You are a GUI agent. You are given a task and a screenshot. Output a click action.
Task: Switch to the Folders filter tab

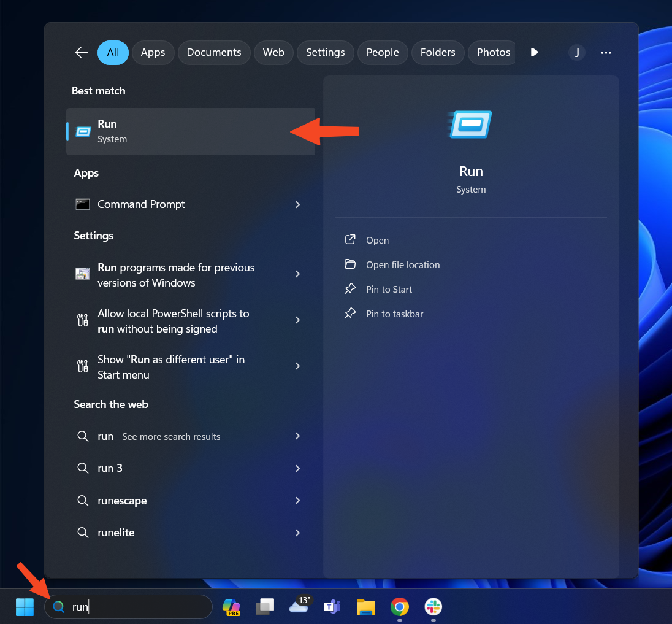click(x=438, y=52)
